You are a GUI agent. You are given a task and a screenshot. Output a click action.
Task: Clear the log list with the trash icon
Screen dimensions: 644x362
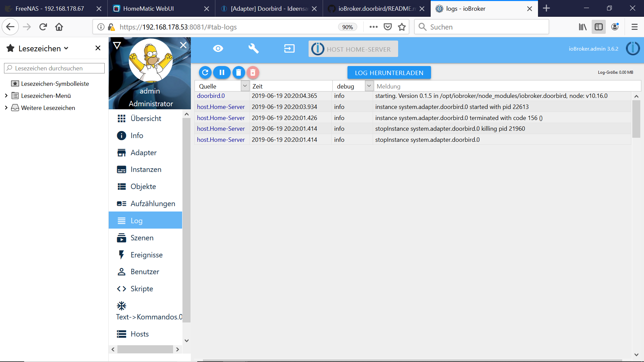click(238, 72)
